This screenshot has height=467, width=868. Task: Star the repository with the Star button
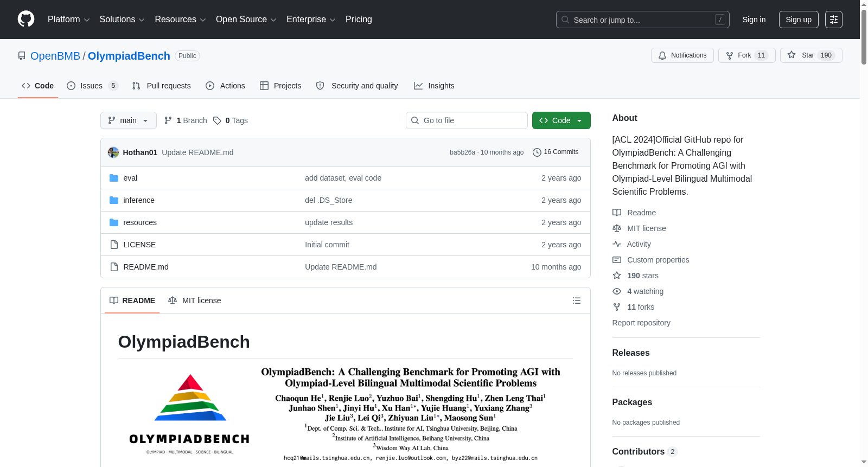coord(811,55)
